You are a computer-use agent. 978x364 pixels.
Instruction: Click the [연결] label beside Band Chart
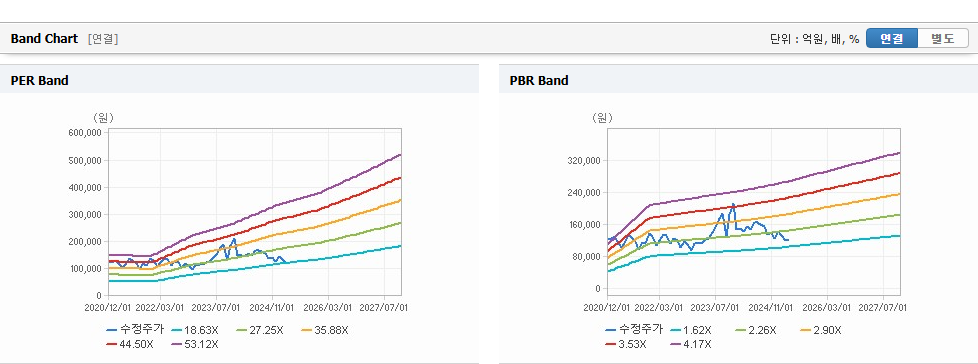[103, 39]
